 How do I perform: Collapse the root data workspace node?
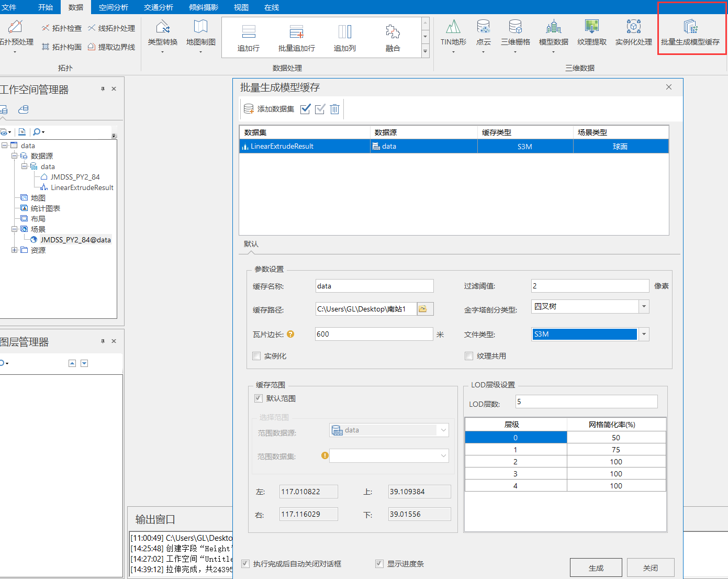click(4, 146)
